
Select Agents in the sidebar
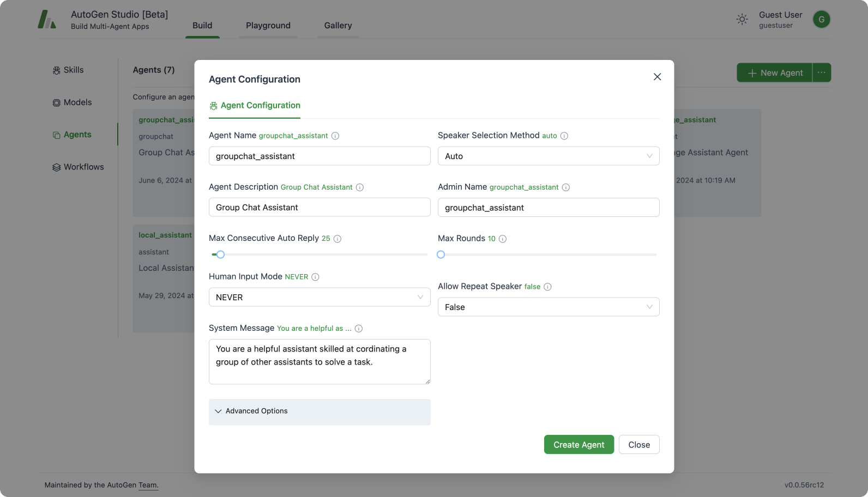coord(72,135)
